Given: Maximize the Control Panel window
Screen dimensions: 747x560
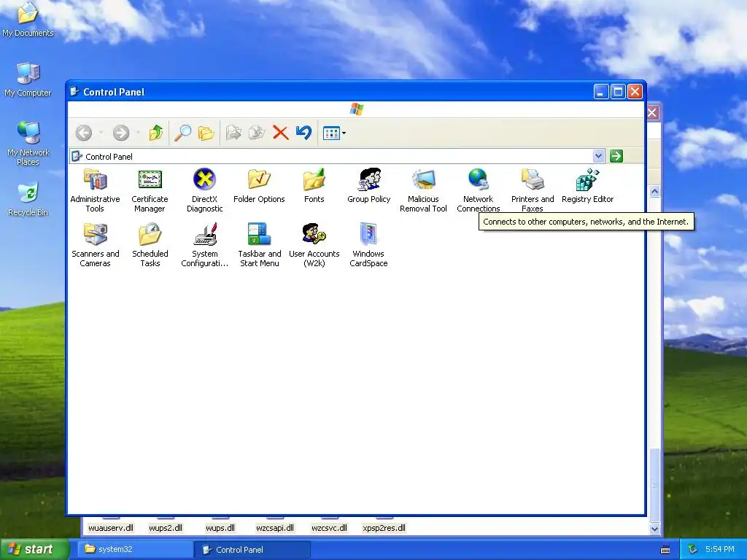Looking at the screenshot, I should tap(618, 91).
